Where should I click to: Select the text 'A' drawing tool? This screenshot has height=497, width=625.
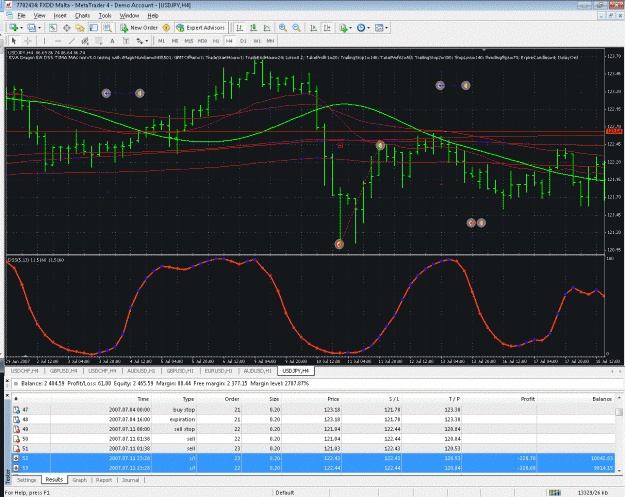pos(112,41)
